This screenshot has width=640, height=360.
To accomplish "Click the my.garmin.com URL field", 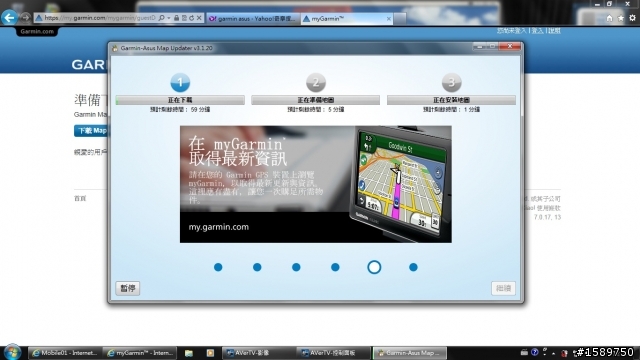I will [100, 18].
